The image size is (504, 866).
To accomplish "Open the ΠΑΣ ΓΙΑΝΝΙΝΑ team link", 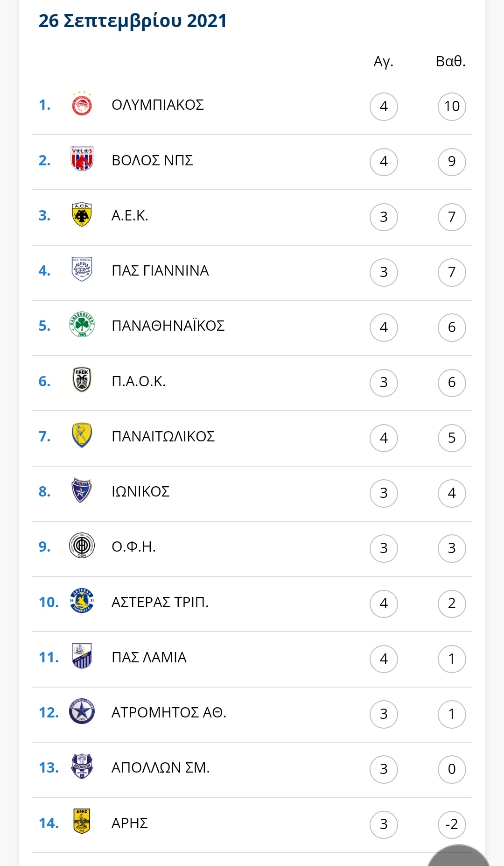I will coord(160,270).
